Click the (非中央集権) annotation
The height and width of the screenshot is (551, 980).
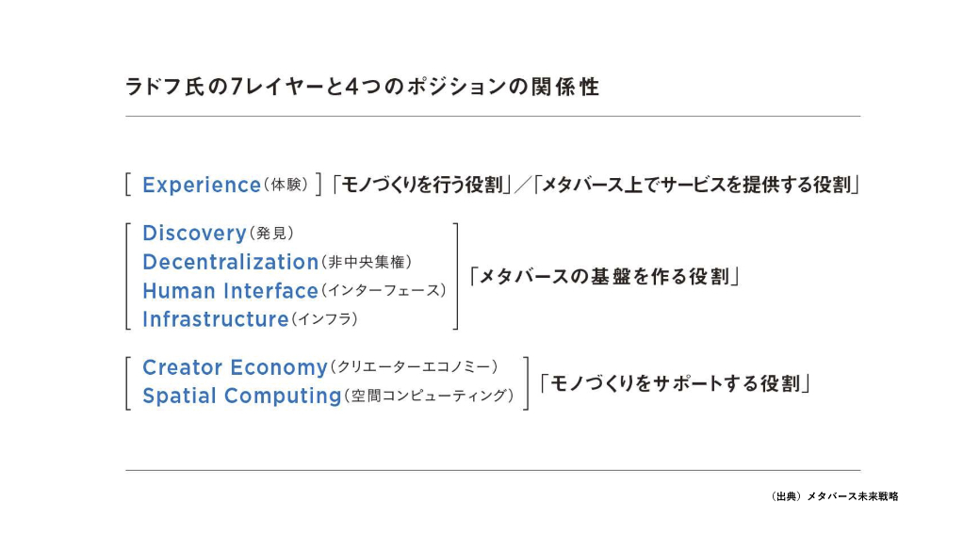point(367,262)
